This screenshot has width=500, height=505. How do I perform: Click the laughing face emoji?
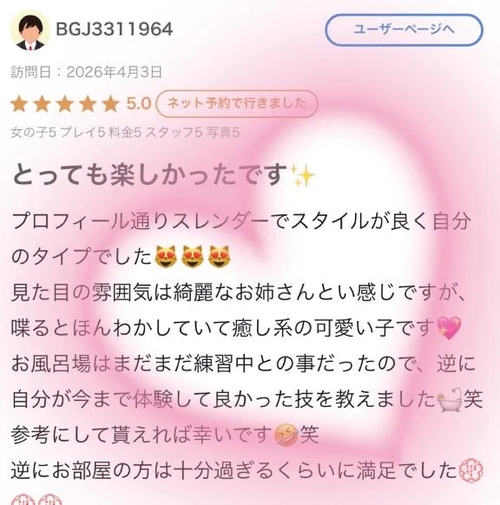[x=286, y=435]
